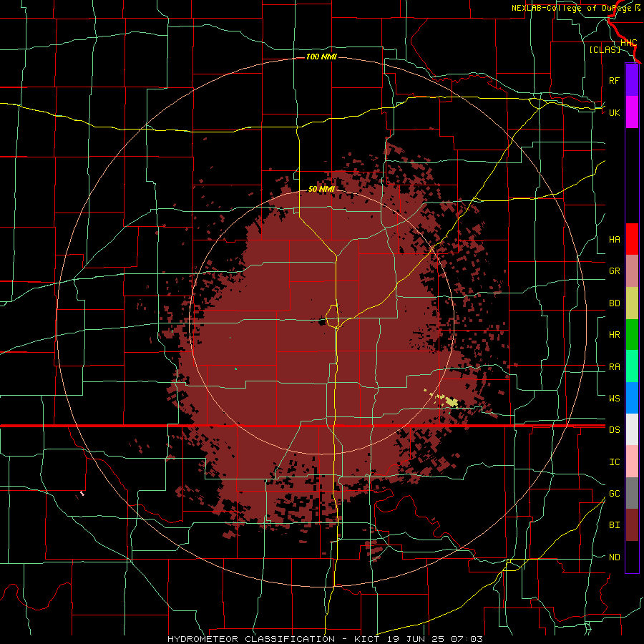The image size is (644, 644).
Task: Click the 'RA' legend label
Action: pyautogui.click(x=614, y=367)
